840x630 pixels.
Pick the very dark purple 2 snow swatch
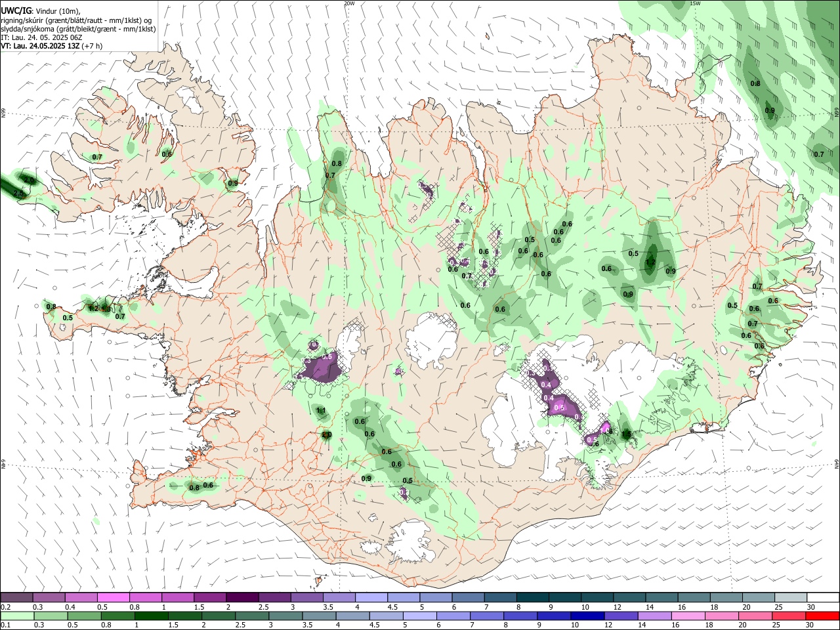[x=241, y=598]
